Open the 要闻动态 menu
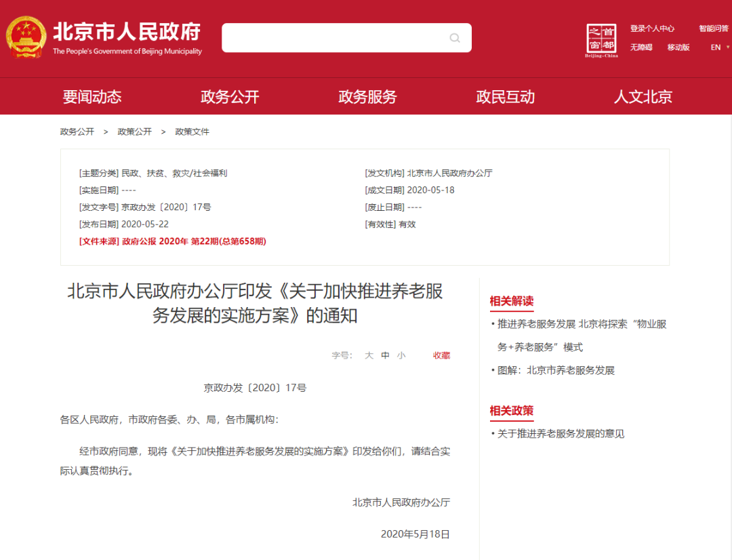 (x=92, y=97)
